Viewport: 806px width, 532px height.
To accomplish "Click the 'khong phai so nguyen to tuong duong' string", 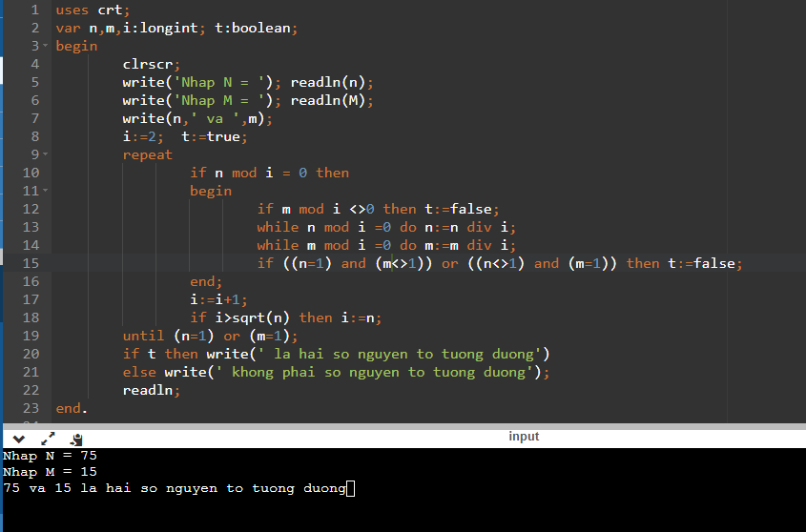I will [378, 372].
